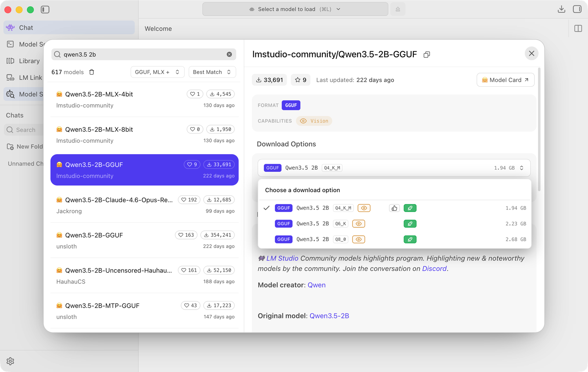Viewport: 588px width, 372px height.
Task: Open app settings gear icon
Action: point(10,361)
